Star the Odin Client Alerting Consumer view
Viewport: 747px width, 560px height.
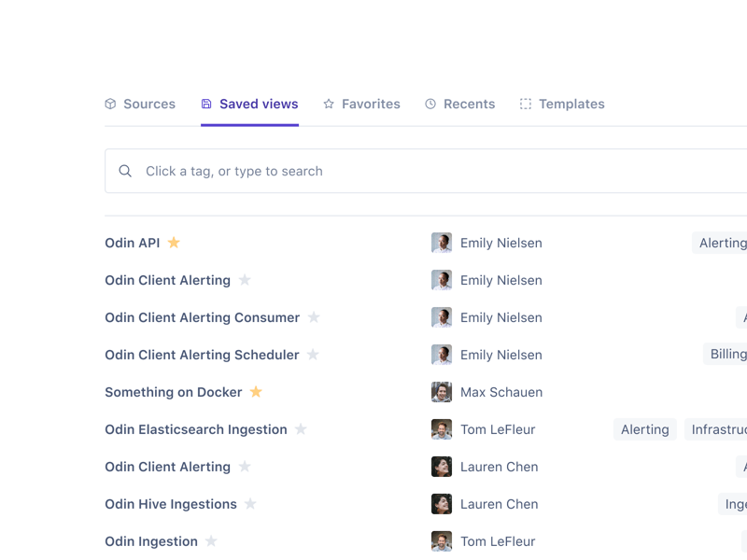pyautogui.click(x=314, y=317)
